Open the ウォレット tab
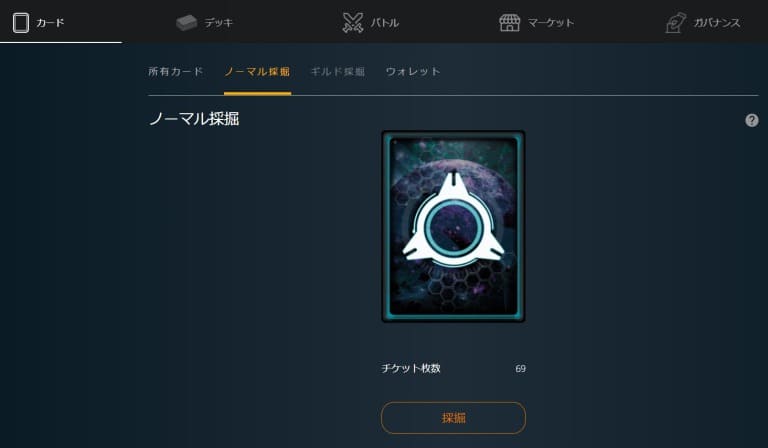The image size is (768, 448). coord(413,71)
